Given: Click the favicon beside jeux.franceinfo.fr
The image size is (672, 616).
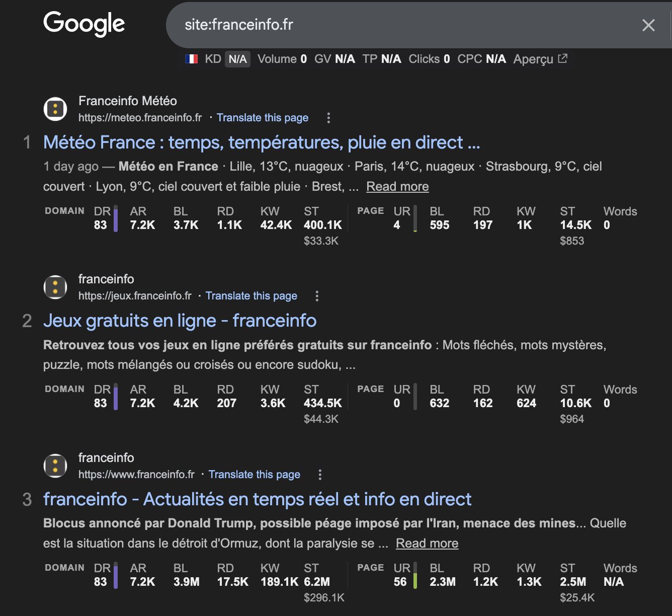Looking at the screenshot, I should 55,287.
